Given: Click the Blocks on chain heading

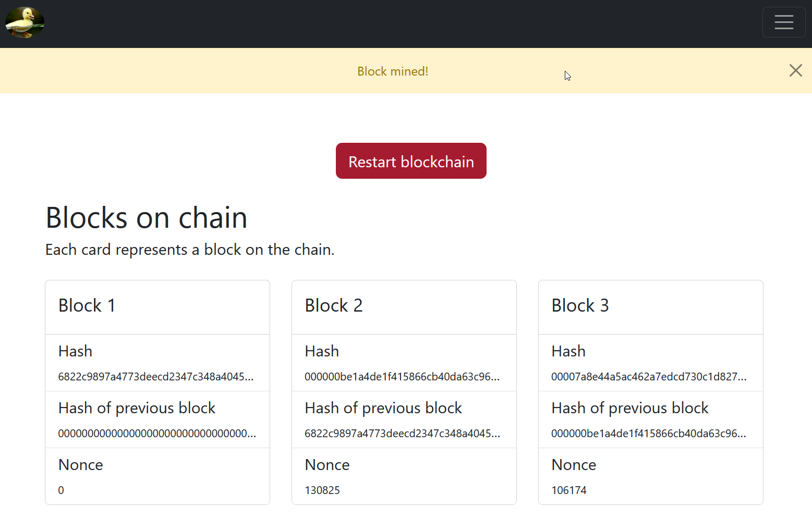Looking at the screenshot, I should click(147, 218).
